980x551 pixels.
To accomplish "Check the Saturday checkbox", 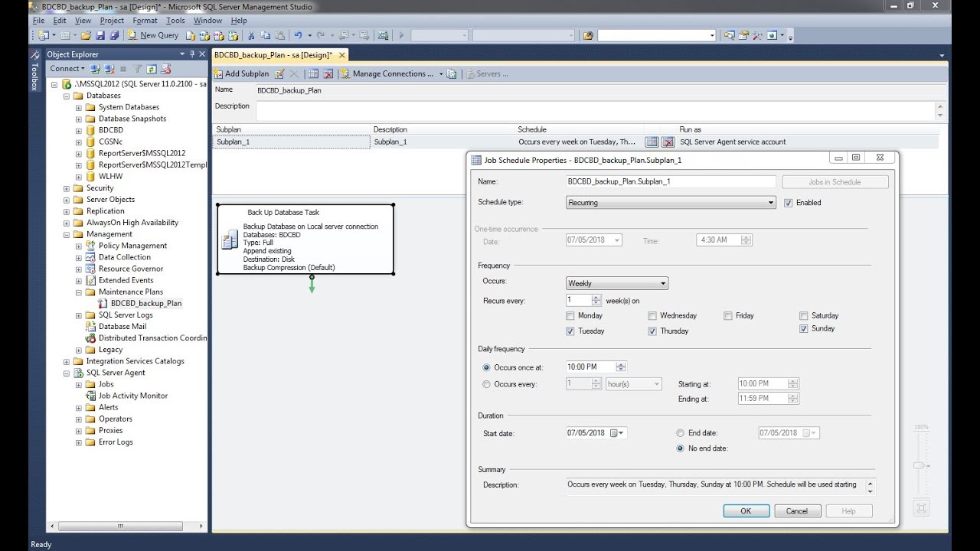I will coord(804,315).
